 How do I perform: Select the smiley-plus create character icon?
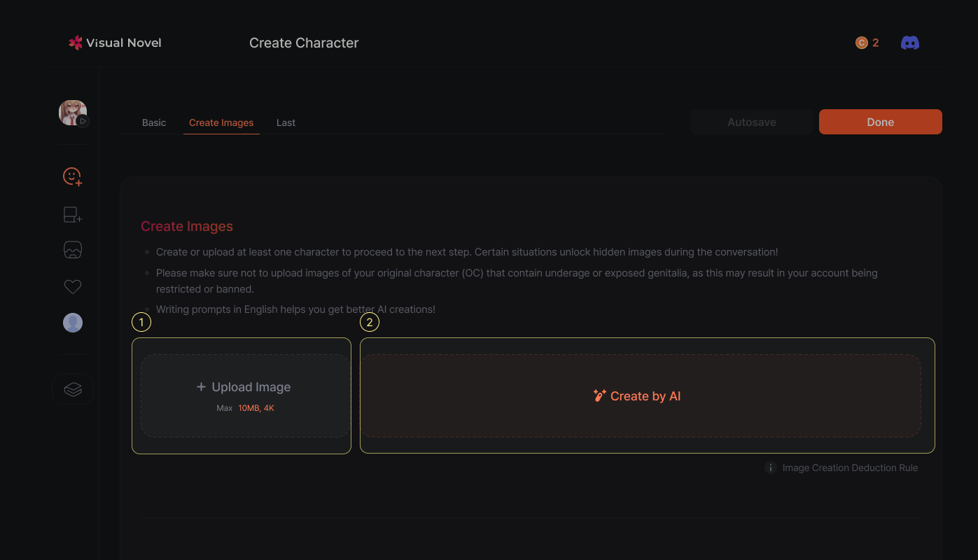click(73, 177)
